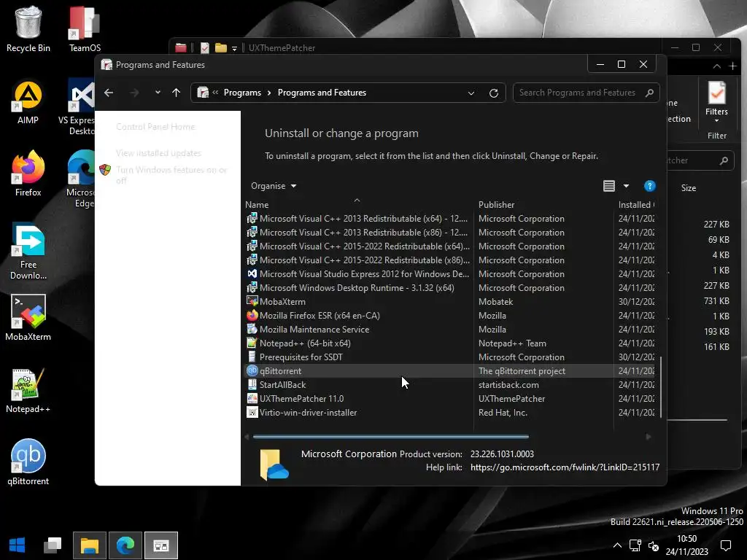Expand the Filters dropdown in UXThemePatcher window

716,120
